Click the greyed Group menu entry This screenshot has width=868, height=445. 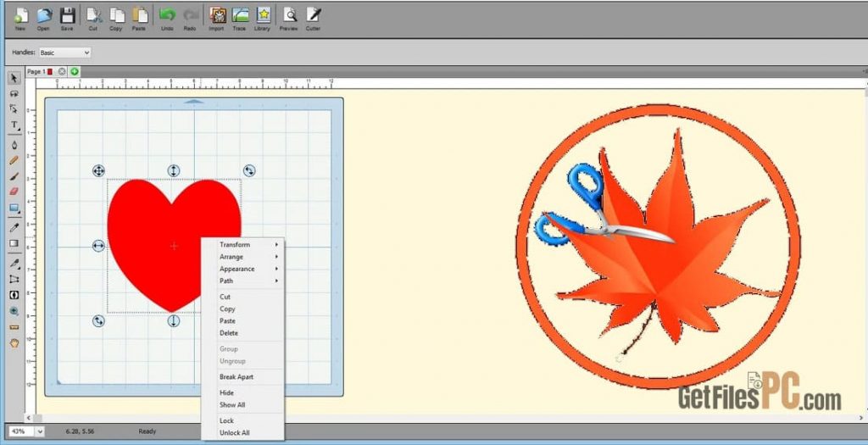242,349
